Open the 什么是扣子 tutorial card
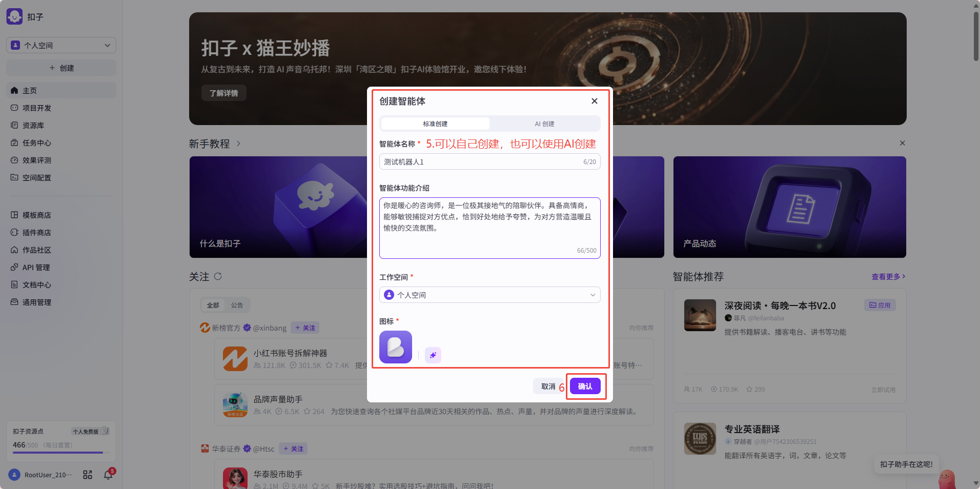Image resolution: width=980 pixels, height=489 pixels. tap(278, 207)
